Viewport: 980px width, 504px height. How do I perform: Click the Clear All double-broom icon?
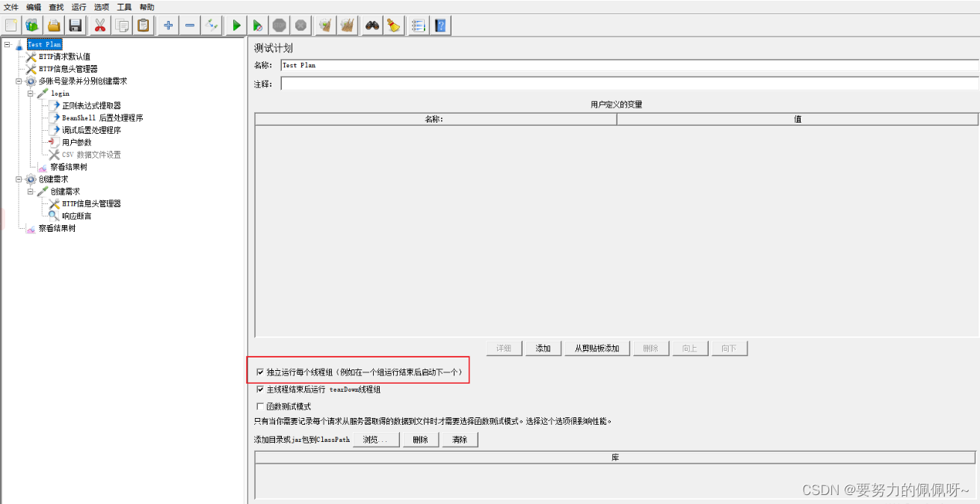[347, 25]
